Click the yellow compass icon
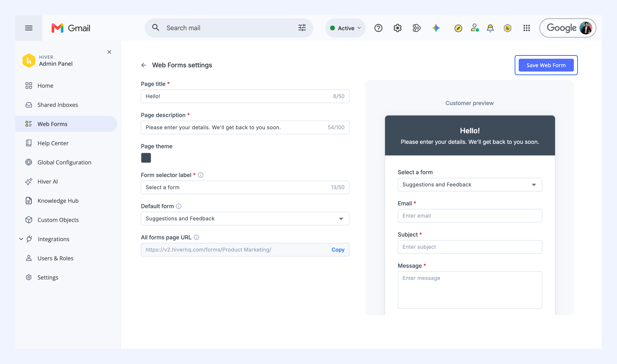This screenshot has width=617, height=364. [458, 28]
